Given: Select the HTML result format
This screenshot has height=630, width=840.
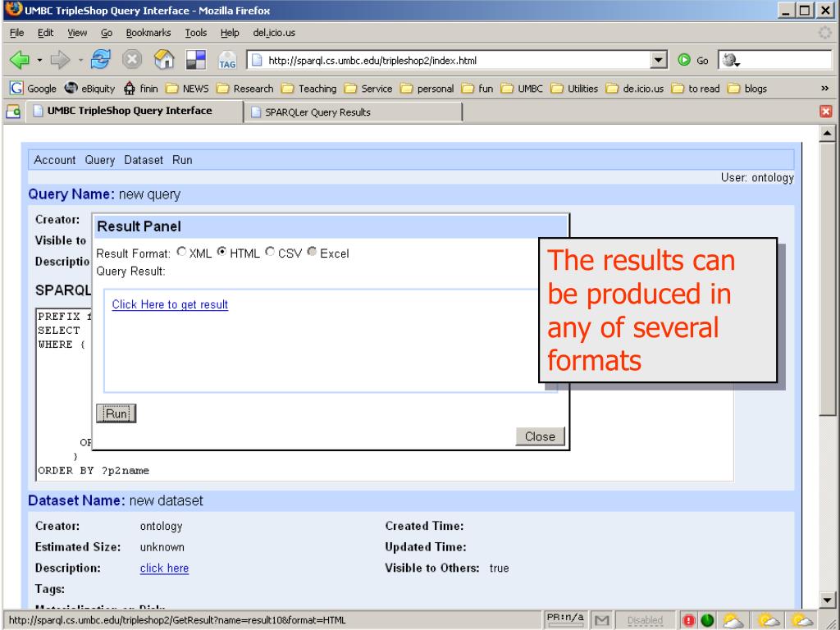Looking at the screenshot, I should click(221, 252).
